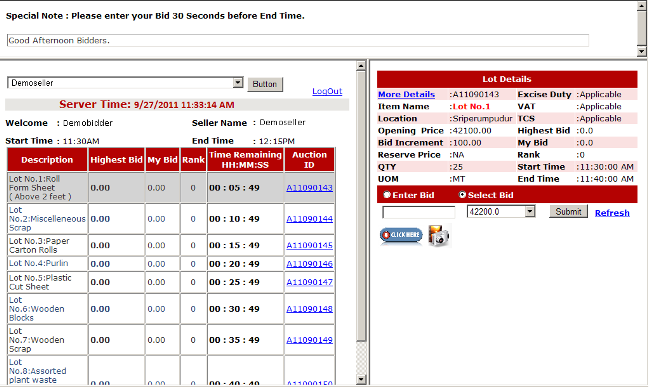Open auction ID A11090149 for Wooden Scrap
The width and height of the screenshot is (650, 387).
(x=309, y=340)
